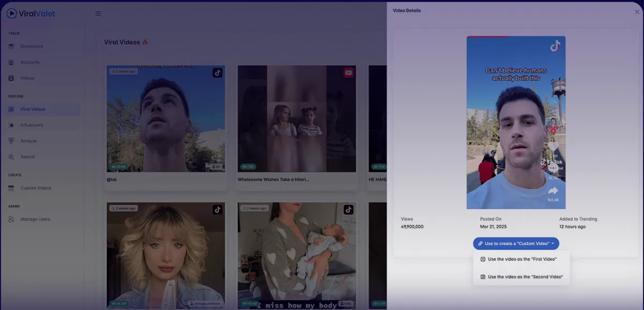Viewport: 644px width, 310px height.
Task: Click the TikTok badge on the blonde woman card
Action: point(217,210)
